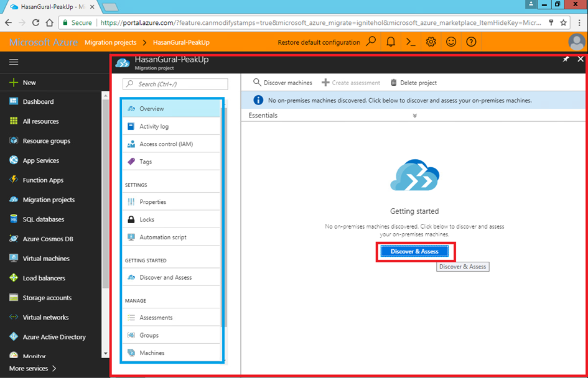Click the Microsoft Azure logo text
Image resolution: width=588 pixels, height=378 pixels.
pyautogui.click(x=44, y=42)
